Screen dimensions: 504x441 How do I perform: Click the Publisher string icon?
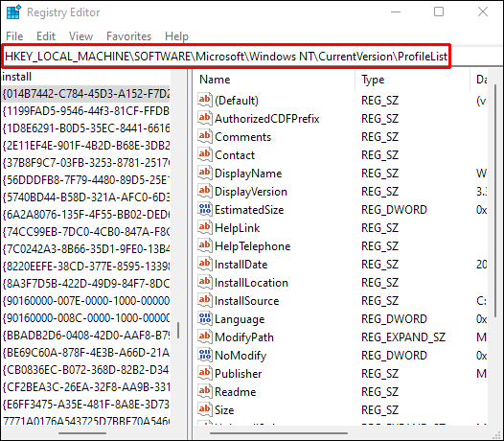tap(205, 374)
